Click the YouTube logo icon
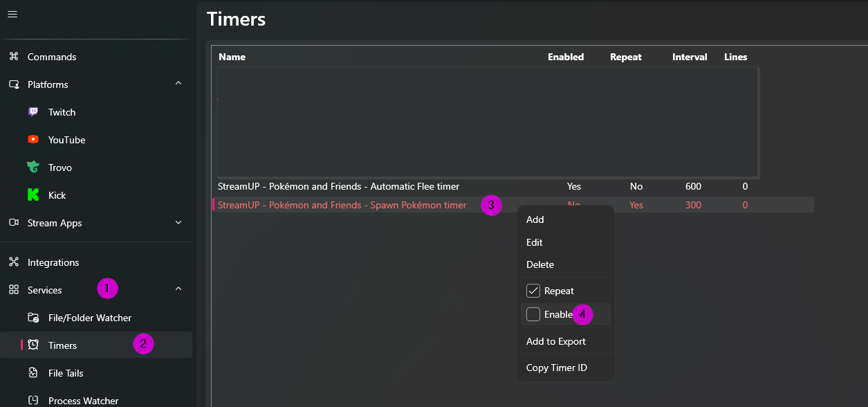Screen dimensions: 868x407 click(x=33, y=140)
